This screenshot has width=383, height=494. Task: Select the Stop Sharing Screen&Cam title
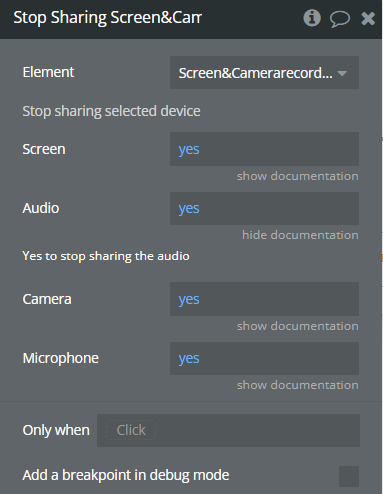[107, 18]
